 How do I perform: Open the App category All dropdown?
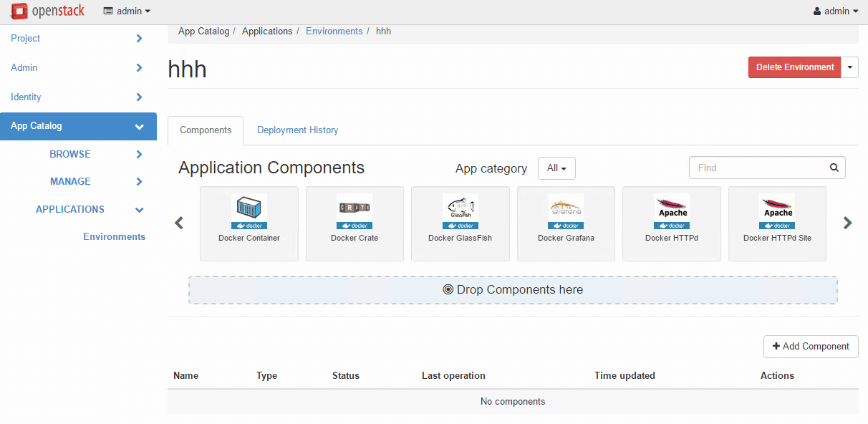(x=556, y=168)
